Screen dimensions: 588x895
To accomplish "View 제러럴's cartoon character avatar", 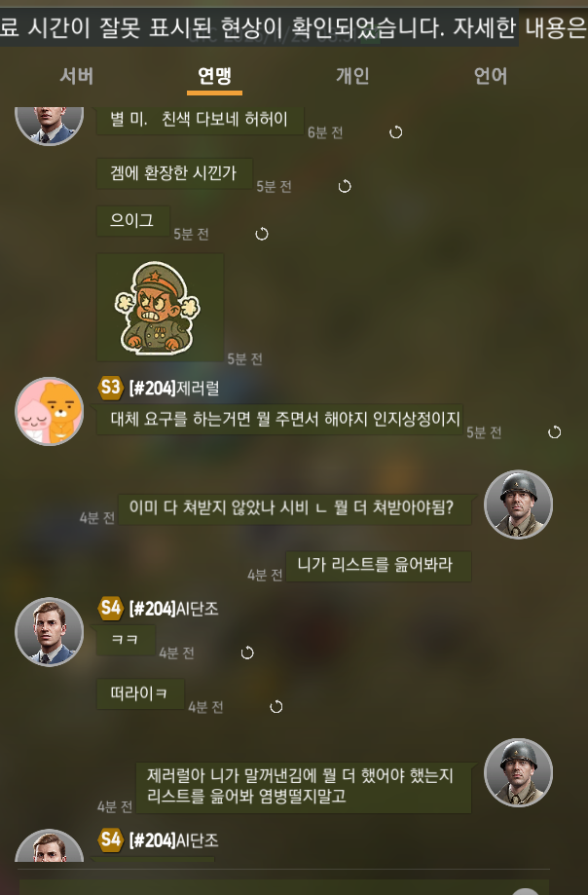I will tap(49, 411).
